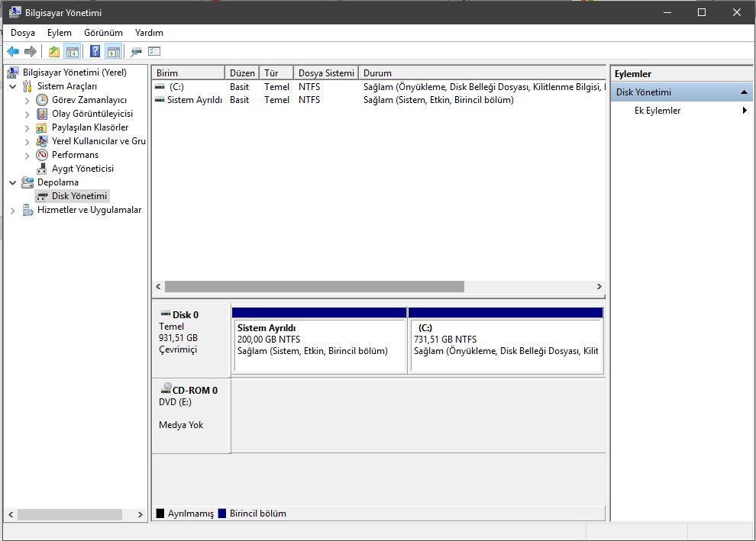Open Paylaşılan Klasörler node
756x541 pixels.
coord(89,127)
